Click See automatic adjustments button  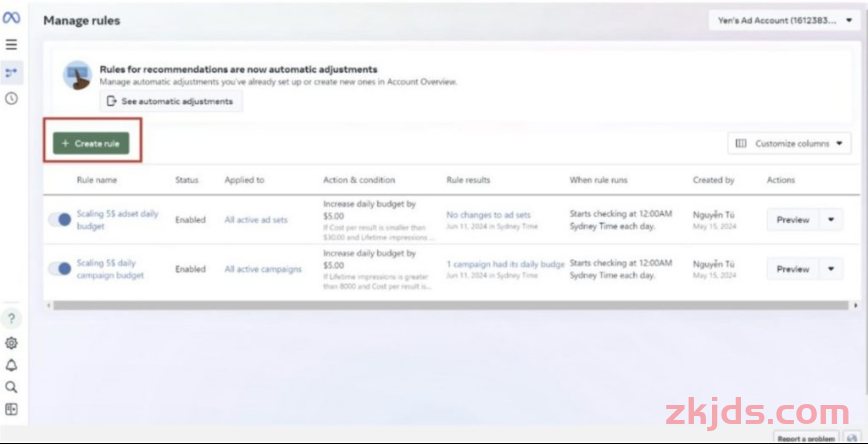click(171, 101)
